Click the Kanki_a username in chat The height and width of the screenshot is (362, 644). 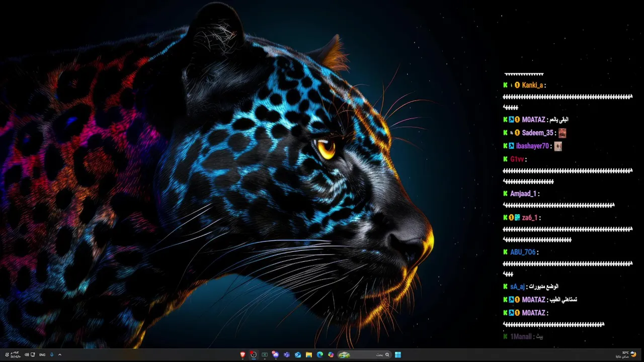[x=532, y=85]
